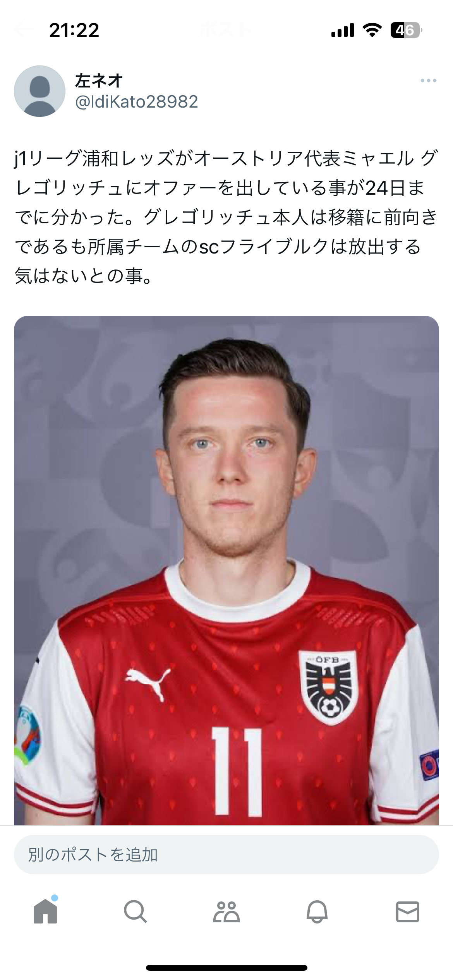453x980 pixels.
Task: Open the attached football player photo
Action: pos(226,571)
